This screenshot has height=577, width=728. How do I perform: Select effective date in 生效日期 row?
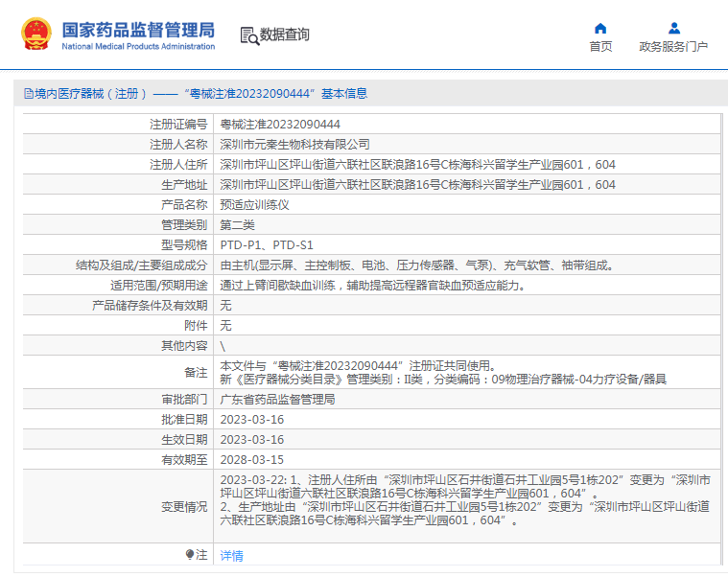coord(251,440)
